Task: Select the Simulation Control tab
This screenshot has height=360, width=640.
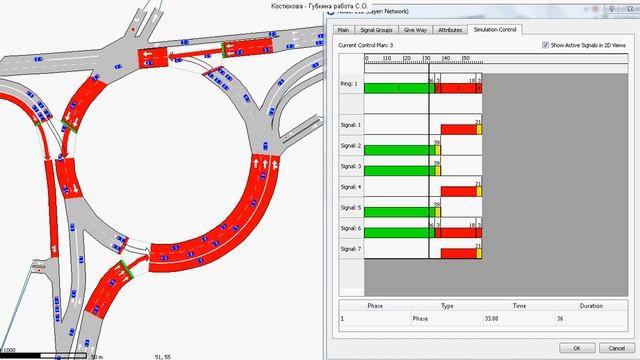Action: (x=495, y=29)
